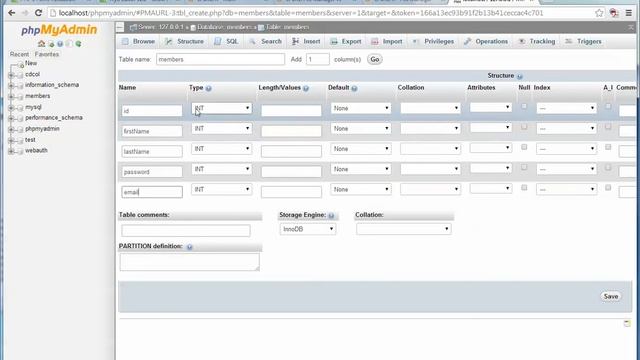640x360 pixels.
Task: Enable A_I checkbox for email row
Action: click(608, 188)
